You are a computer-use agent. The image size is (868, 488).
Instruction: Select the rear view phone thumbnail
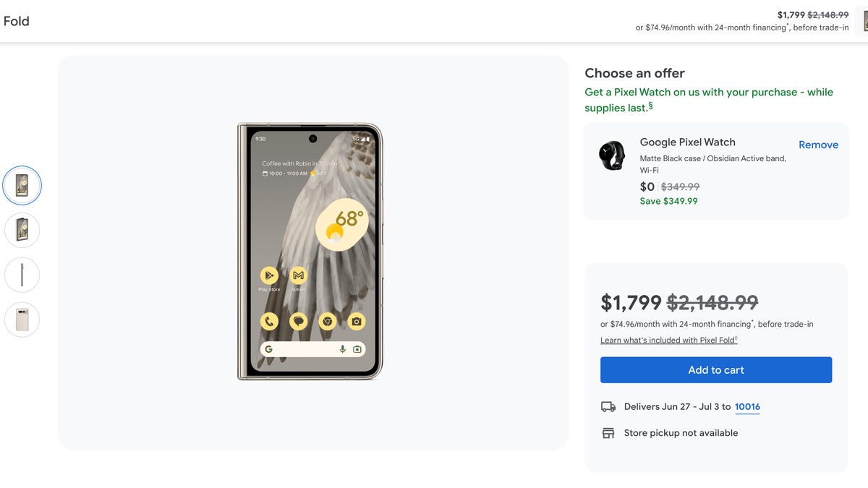pyautogui.click(x=22, y=320)
